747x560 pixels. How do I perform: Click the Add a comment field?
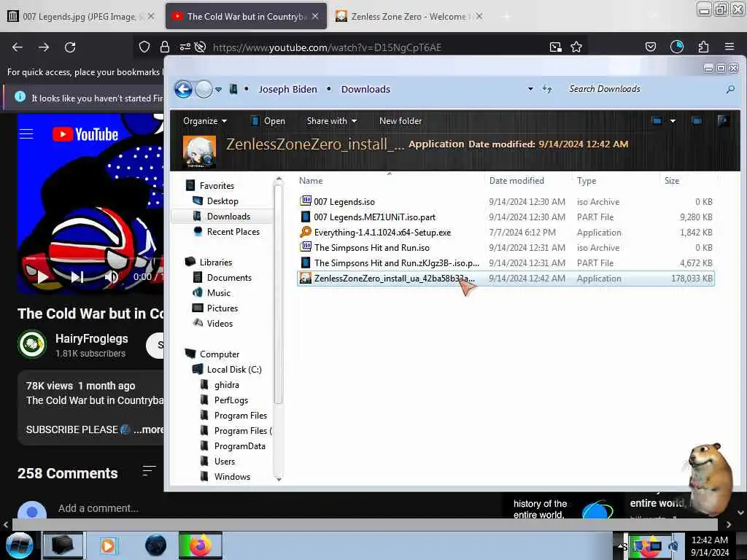pyautogui.click(x=98, y=508)
